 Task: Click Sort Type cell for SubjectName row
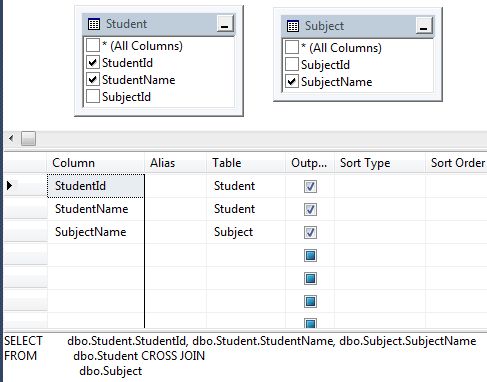point(380,232)
